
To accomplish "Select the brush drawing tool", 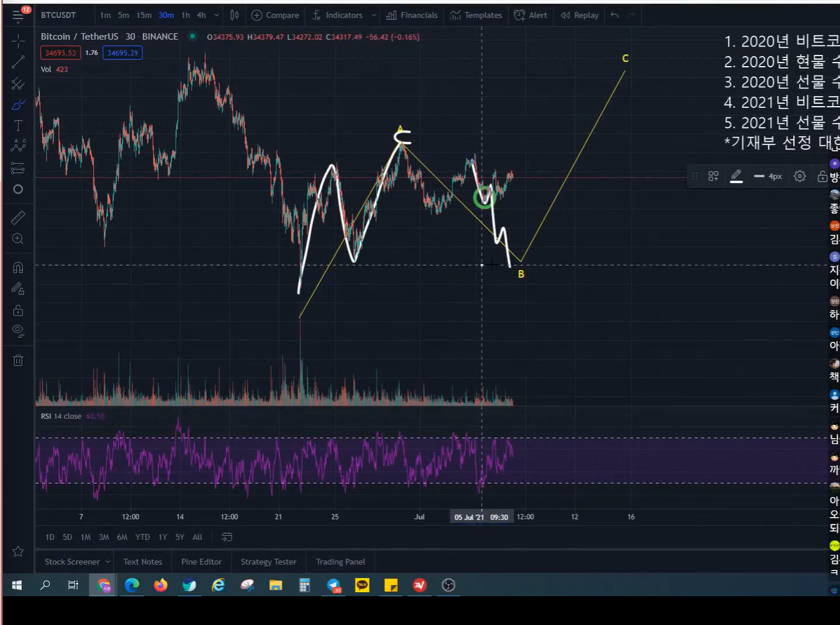I will click(x=18, y=105).
